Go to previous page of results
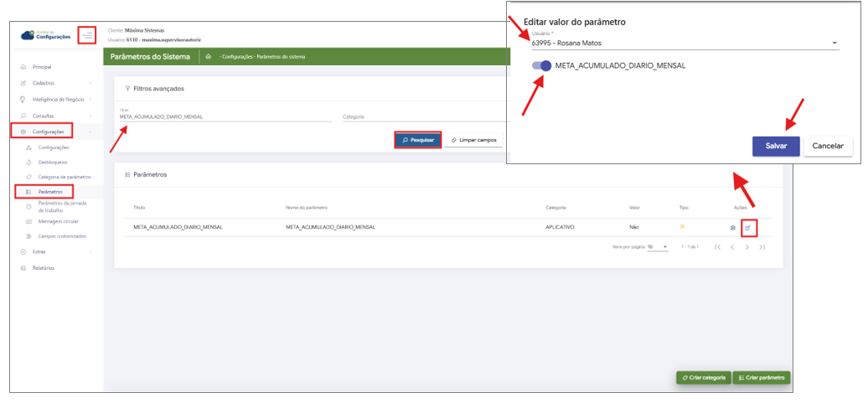Image resolution: width=868 pixels, height=403 pixels. 732,247
